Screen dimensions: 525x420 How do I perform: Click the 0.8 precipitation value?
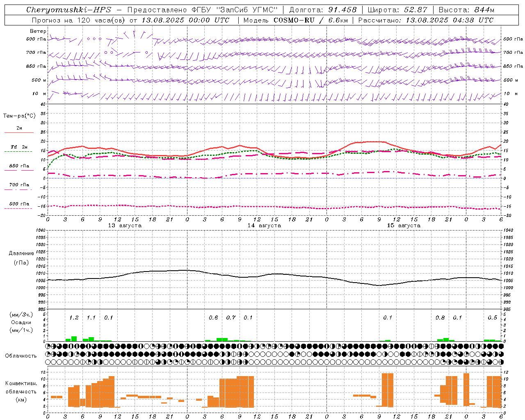pos(440,317)
